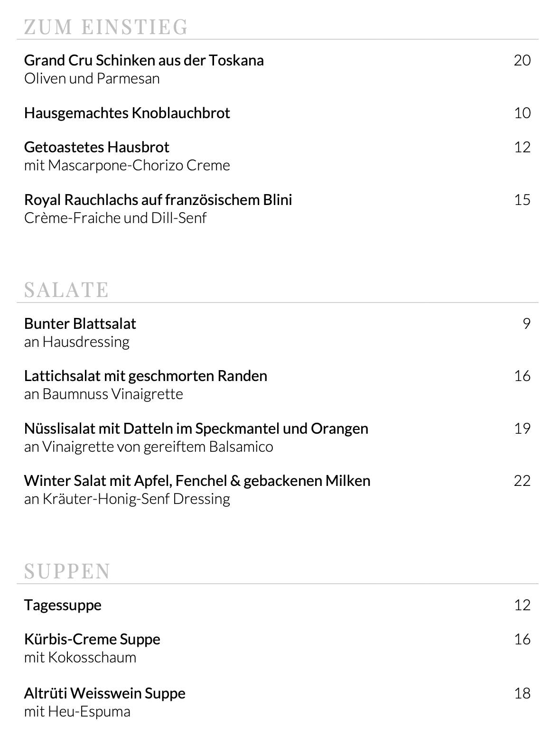Select Altrüti Weisswein Suppe item
This screenshot has width=560, height=745.
[104, 693]
